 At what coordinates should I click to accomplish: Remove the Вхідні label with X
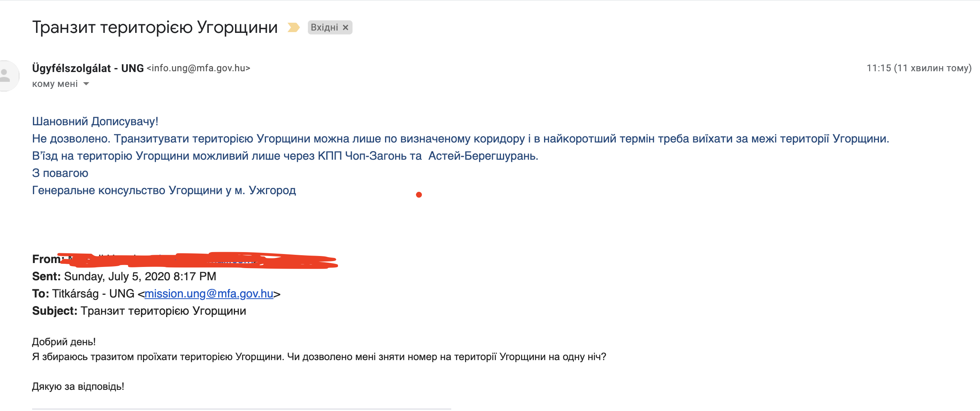(345, 27)
